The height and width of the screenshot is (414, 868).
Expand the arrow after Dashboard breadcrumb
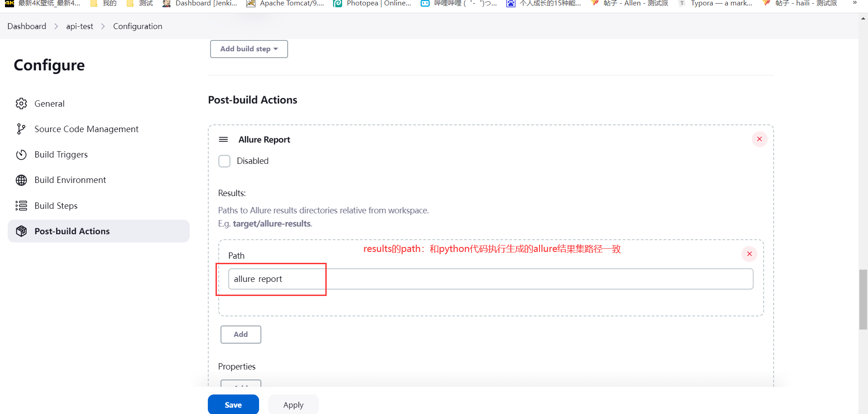(x=56, y=26)
